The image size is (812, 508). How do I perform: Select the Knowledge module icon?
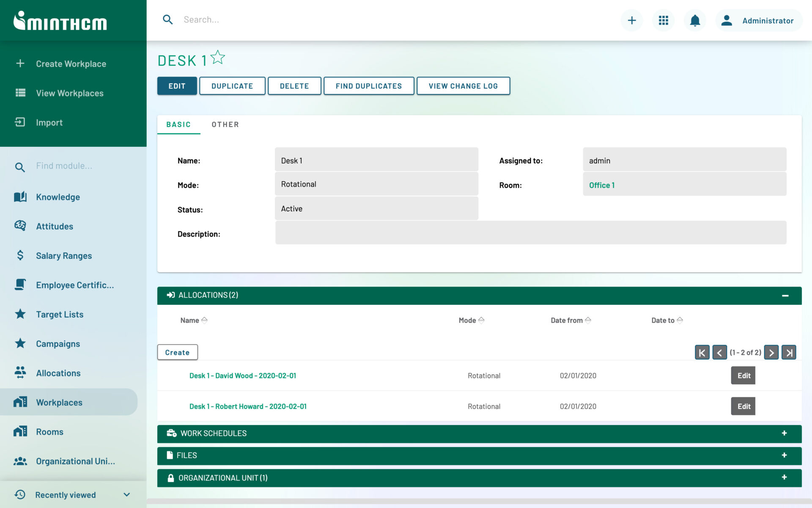tap(20, 196)
